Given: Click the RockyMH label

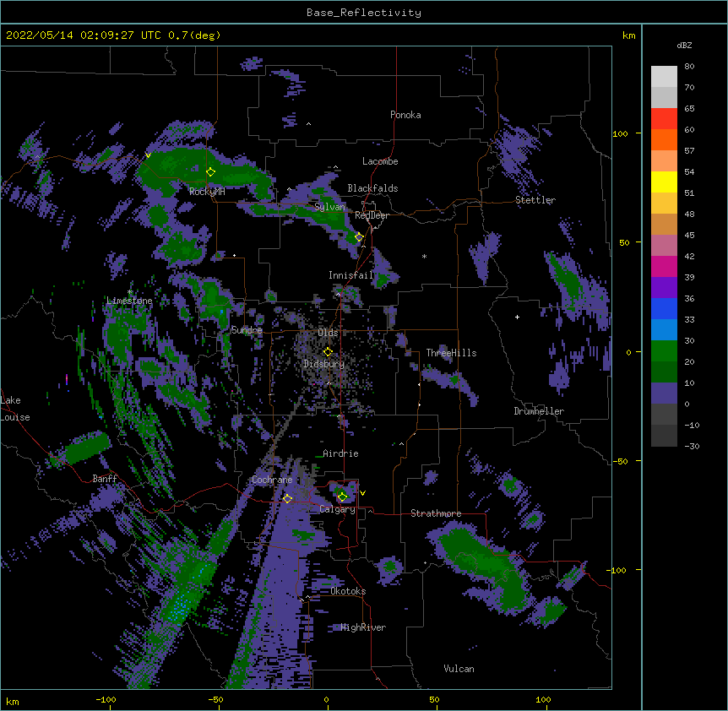Looking at the screenshot, I should coord(207,192).
